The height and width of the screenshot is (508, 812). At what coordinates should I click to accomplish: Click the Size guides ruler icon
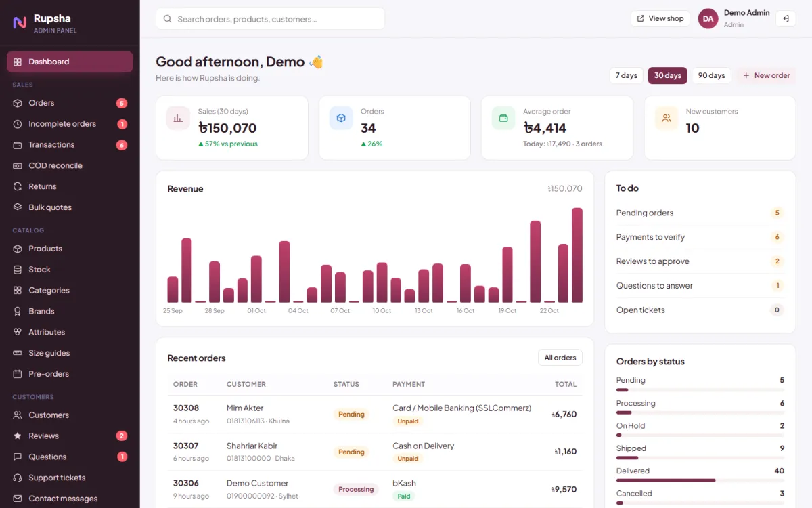tap(18, 353)
